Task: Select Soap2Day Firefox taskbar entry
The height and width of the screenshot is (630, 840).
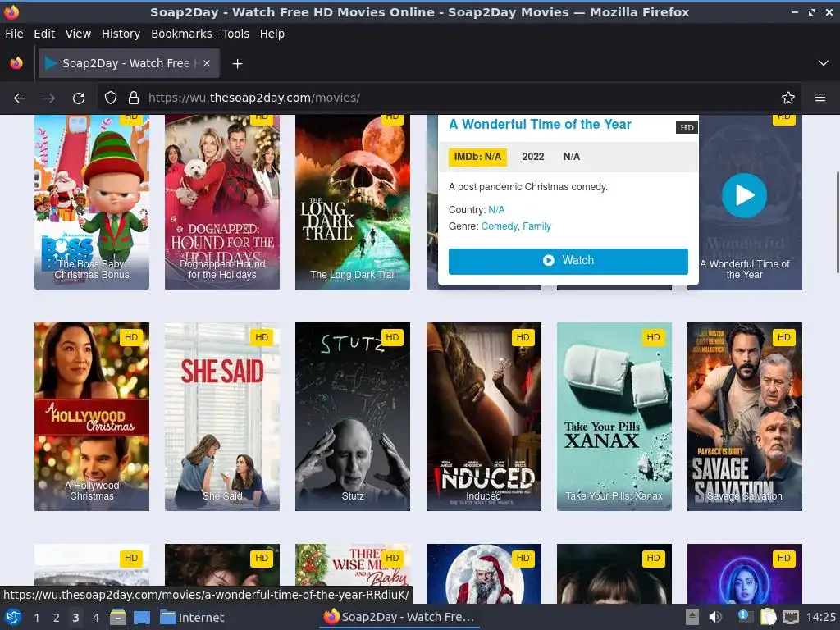Action: tap(399, 617)
